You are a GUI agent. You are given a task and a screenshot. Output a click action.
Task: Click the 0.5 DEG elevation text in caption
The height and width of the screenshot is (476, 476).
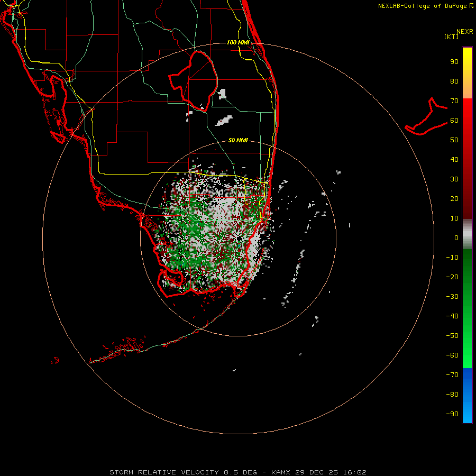point(241,472)
